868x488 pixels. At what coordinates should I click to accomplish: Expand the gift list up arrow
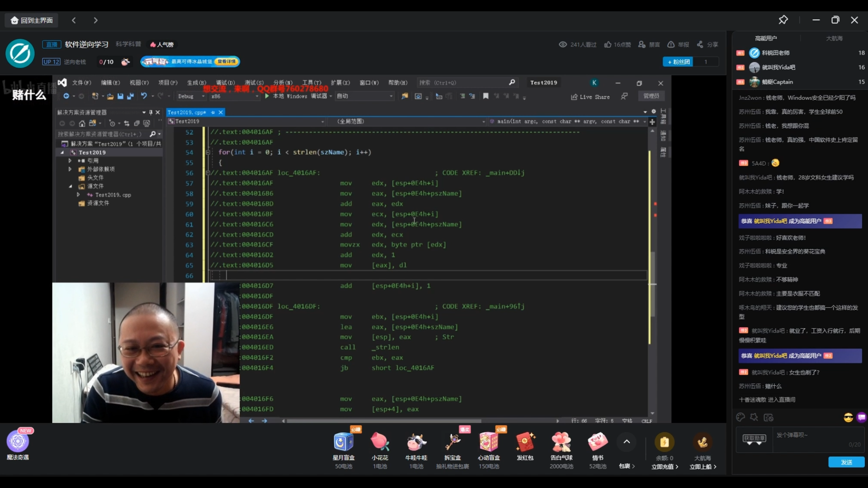tap(627, 442)
